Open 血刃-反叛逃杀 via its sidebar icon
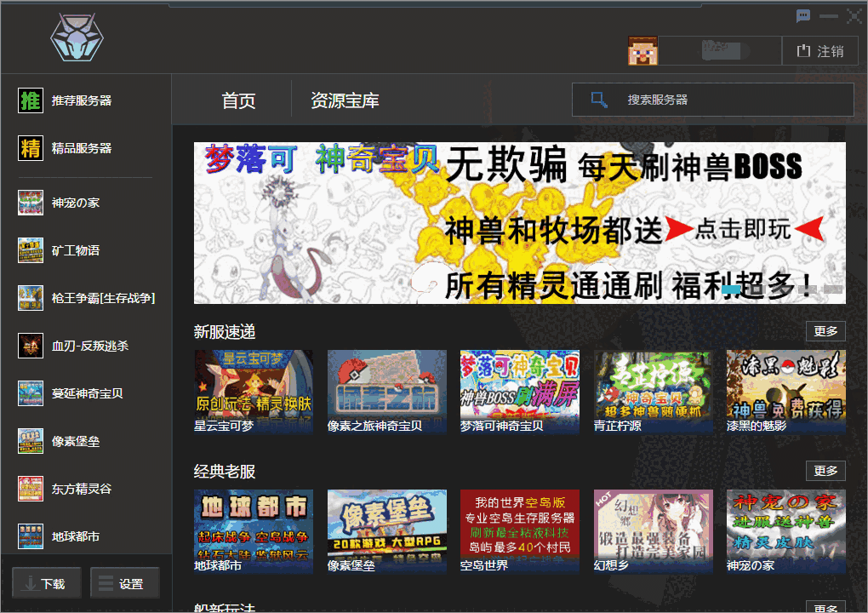Screen dimensions: 868x613 click(31, 346)
